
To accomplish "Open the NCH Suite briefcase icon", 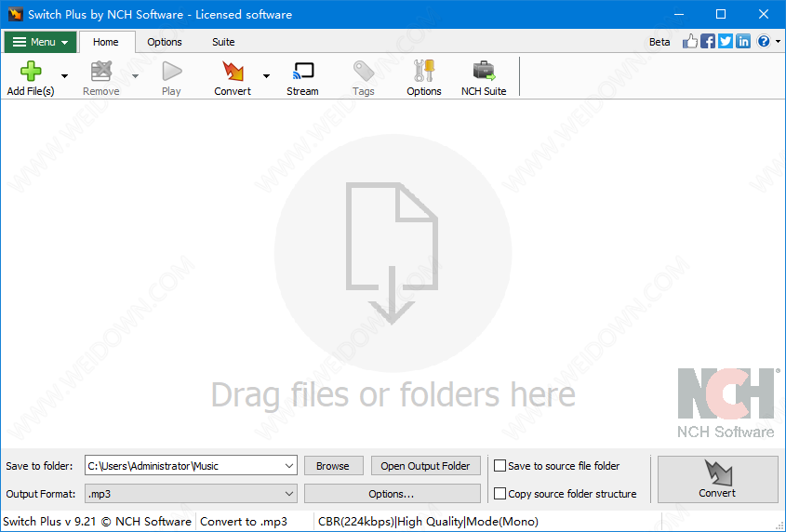I will tap(484, 72).
